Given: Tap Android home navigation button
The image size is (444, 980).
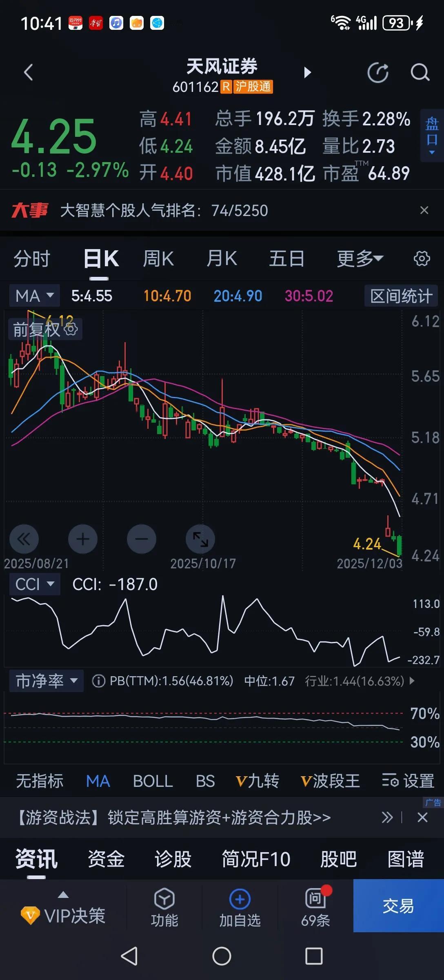Looking at the screenshot, I should 222,956.
